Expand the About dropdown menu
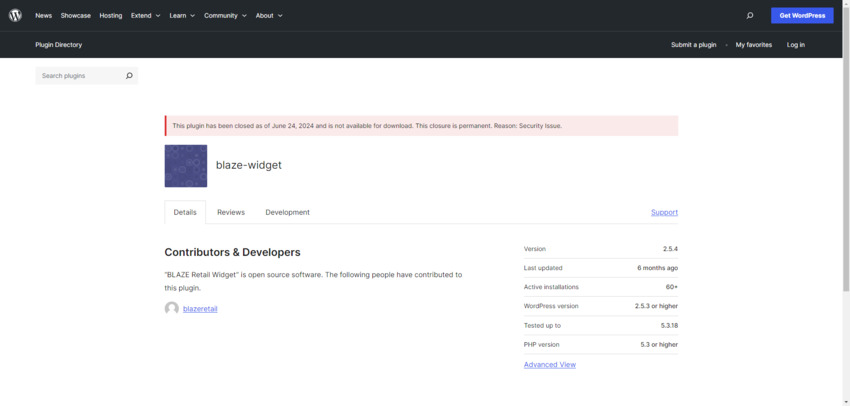This screenshot has height=406, width=850. pyautogui.click(x=269, y=16)
